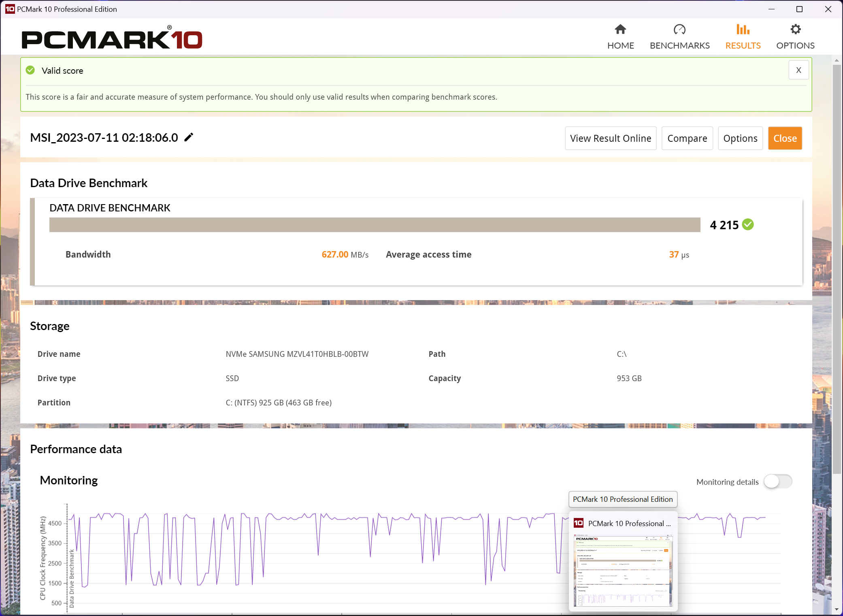The image size is (843, 616).
Task: Go to the Options tab
Action: click(795, 37)
